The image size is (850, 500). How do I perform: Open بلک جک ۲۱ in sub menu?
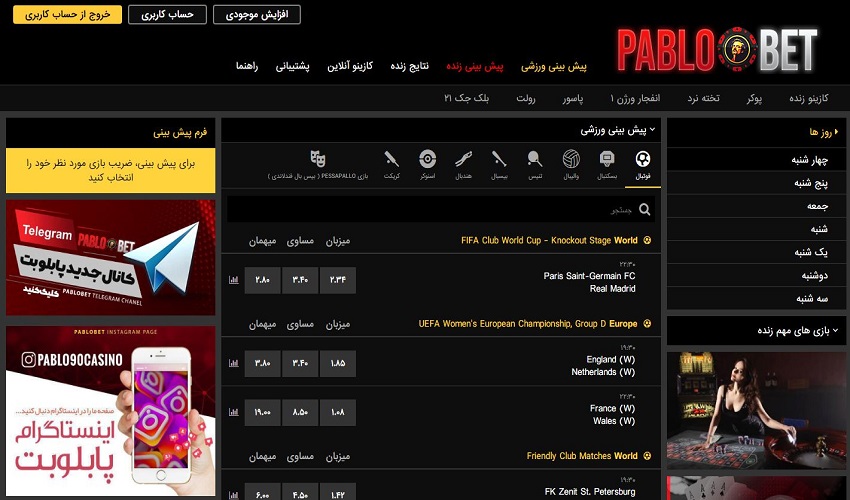click(x=466, y=98)
